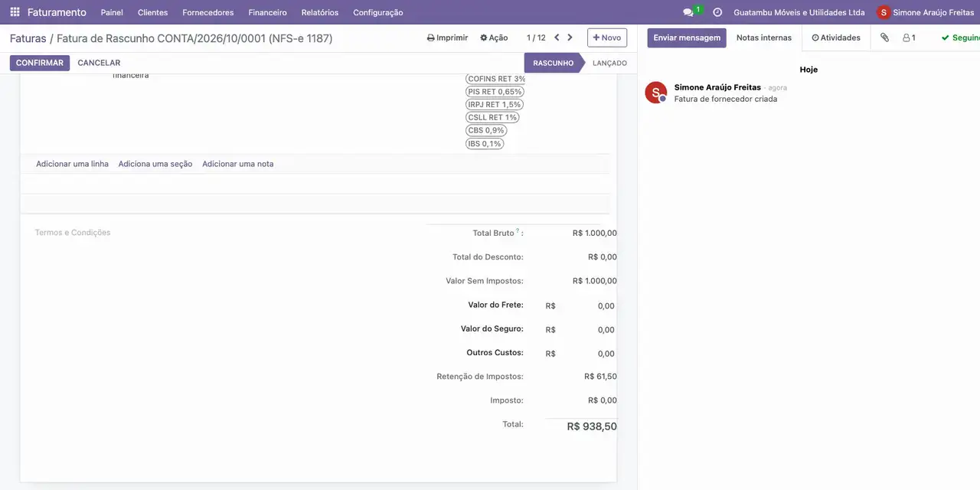Open the Atividades tab
Viewport: 980px width, 490px height.
click(x=836, y=38)
